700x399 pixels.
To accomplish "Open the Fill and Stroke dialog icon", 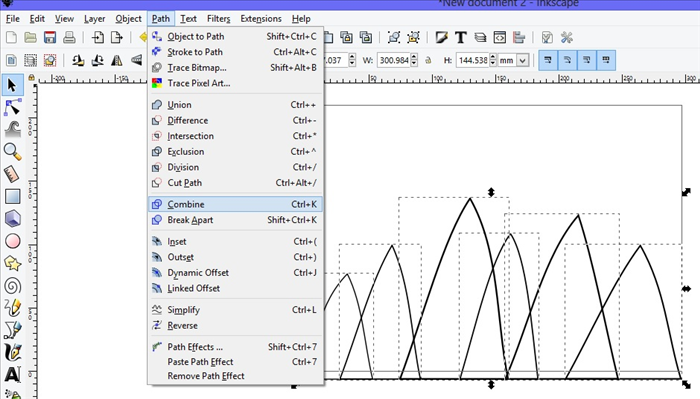I will click(442, 37).
